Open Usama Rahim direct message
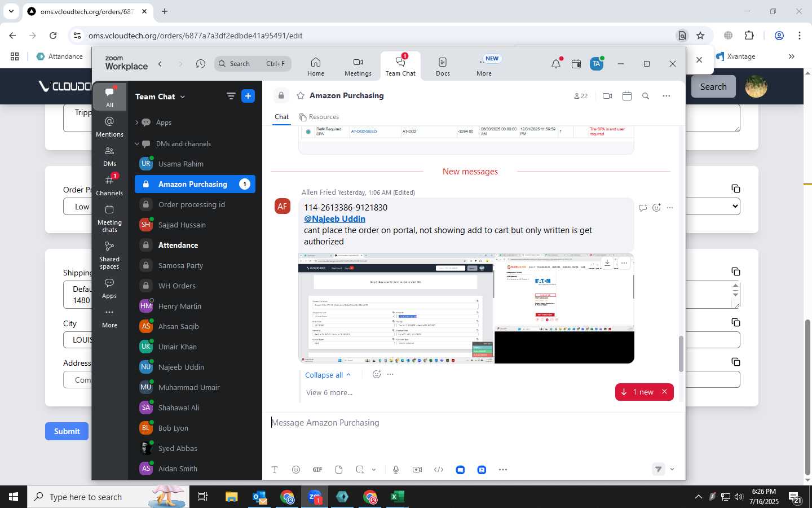The width and height of the screenshot is (812, 508). pos(195,164)
